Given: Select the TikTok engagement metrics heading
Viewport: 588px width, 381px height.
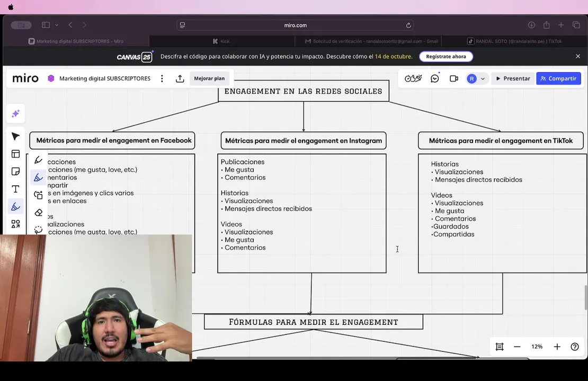Looking at the screenshot, I should click(x=501, y=140).
